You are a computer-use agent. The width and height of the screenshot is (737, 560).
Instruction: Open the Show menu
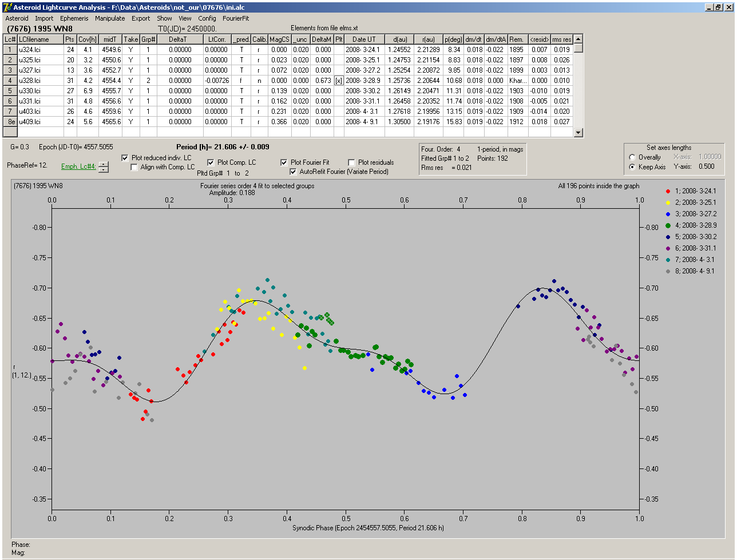coord(164,18)
